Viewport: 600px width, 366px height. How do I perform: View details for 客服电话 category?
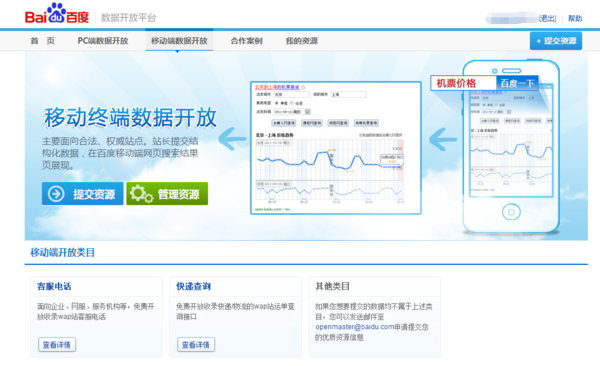pyautogui.click(x=57, y=345)
